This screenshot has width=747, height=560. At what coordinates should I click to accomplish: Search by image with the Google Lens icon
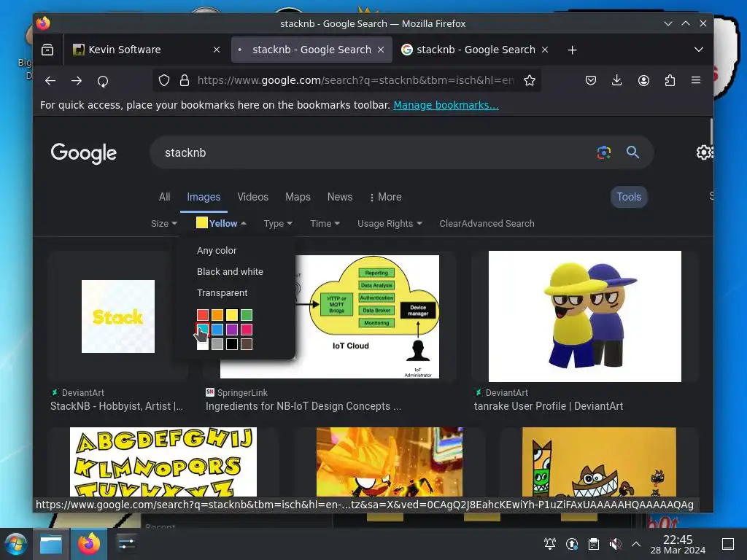coord(603,152)
